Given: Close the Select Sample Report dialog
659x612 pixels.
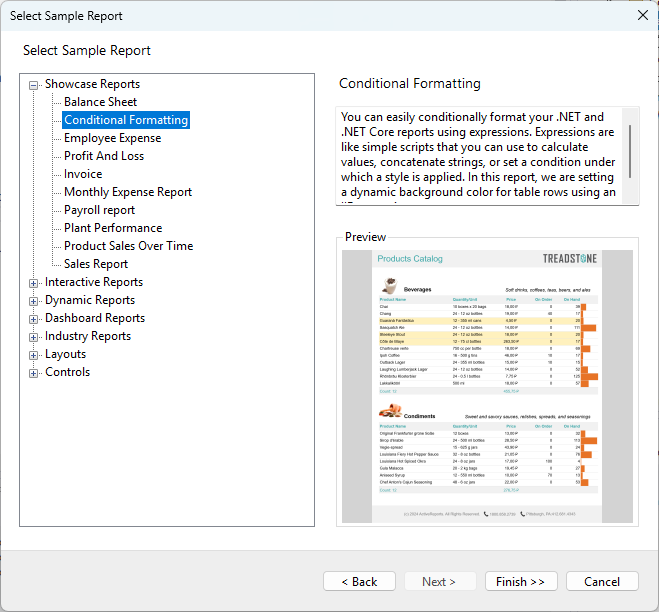Looking at the screenshot, I should coord(642,14).
